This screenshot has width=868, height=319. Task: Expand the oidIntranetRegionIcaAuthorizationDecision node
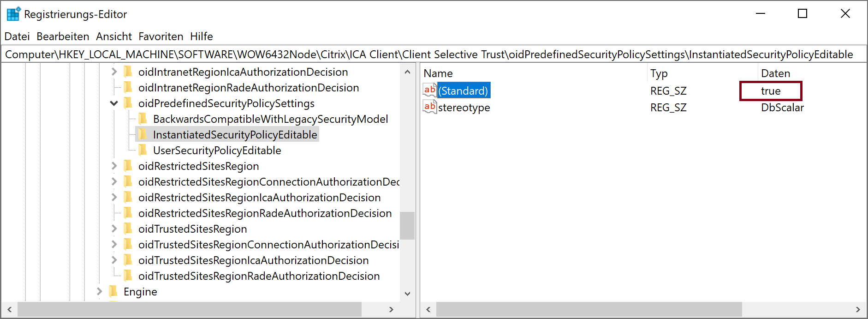click(x=114, y=72)
